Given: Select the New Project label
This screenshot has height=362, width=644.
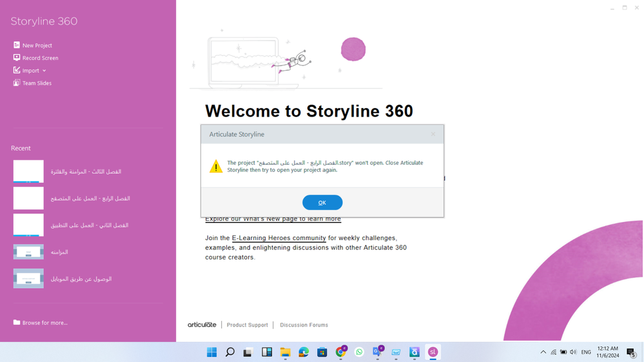Looking at the screenshot, I should [37, 46].
